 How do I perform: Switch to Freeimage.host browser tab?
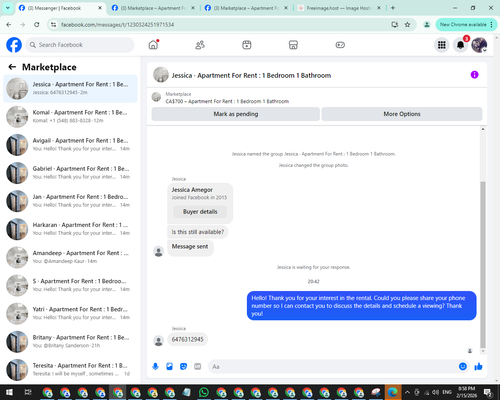pos(339,8)
